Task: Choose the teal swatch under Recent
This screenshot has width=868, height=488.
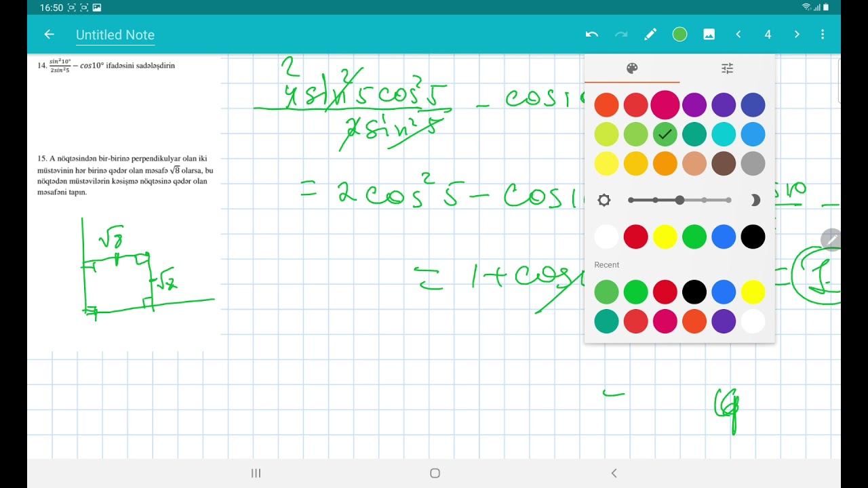Action: coord(606,321)
